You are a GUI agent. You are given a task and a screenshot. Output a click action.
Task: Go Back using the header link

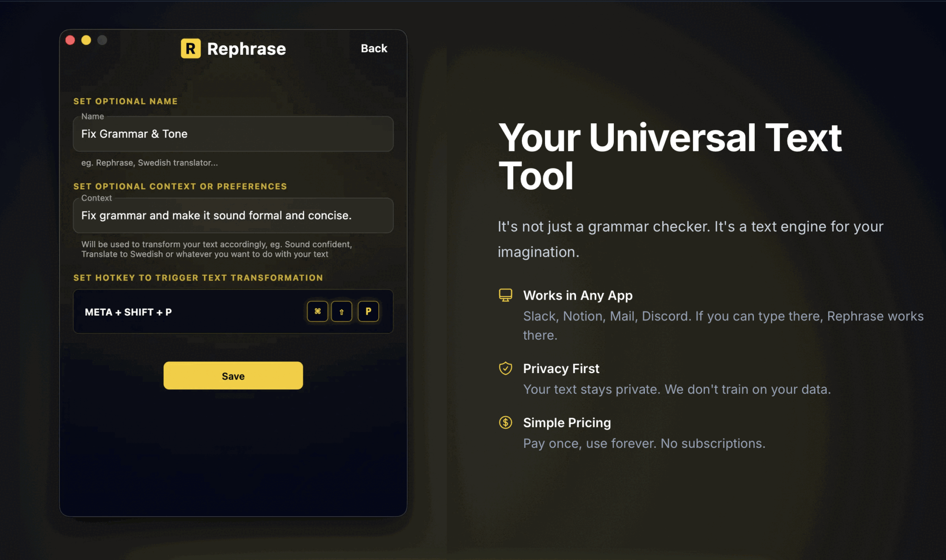pyautogui.click(x=374, y=48)
